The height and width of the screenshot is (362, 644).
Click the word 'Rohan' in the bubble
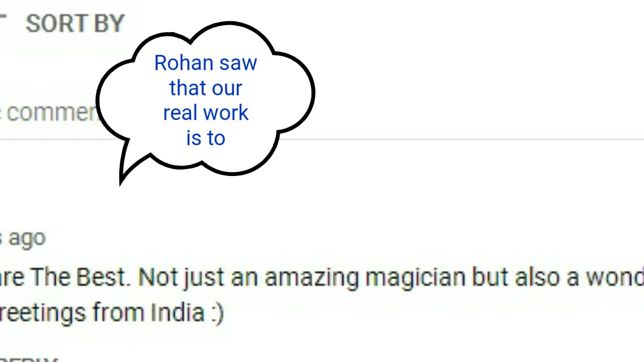click(177, 63)
